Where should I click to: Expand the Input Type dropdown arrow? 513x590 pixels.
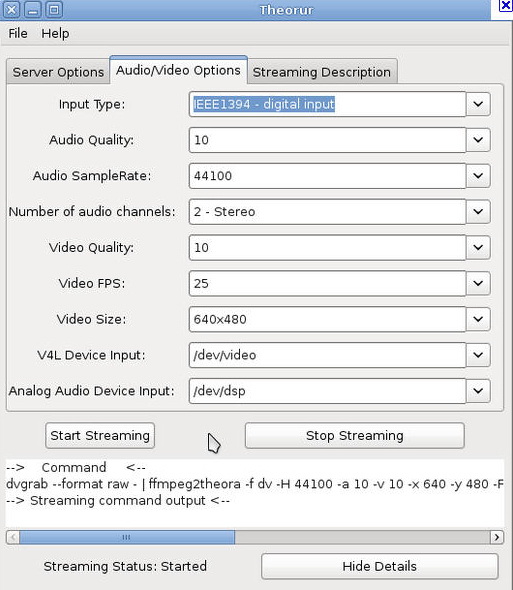(x=478, y=104)
